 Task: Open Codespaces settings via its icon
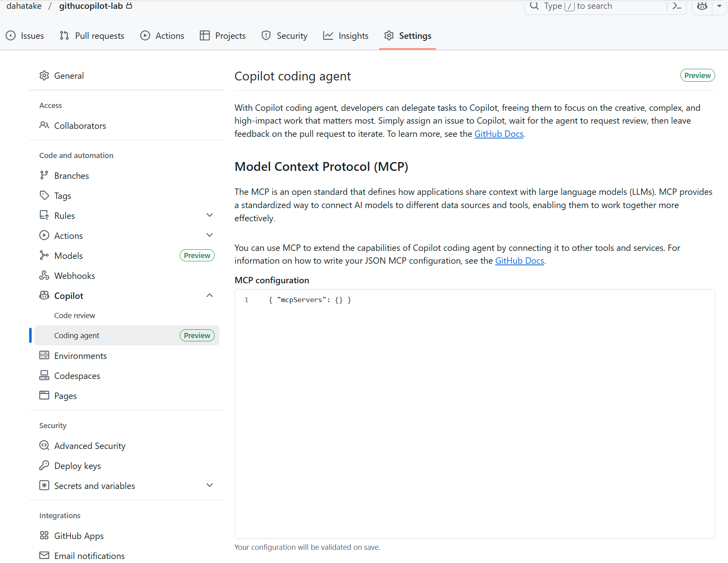coord(44,375)
